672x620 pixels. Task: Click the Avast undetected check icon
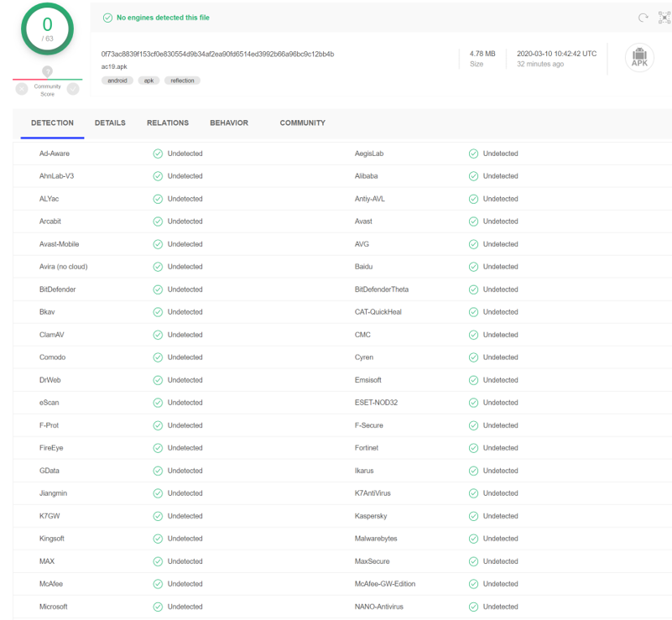point(473,221)
